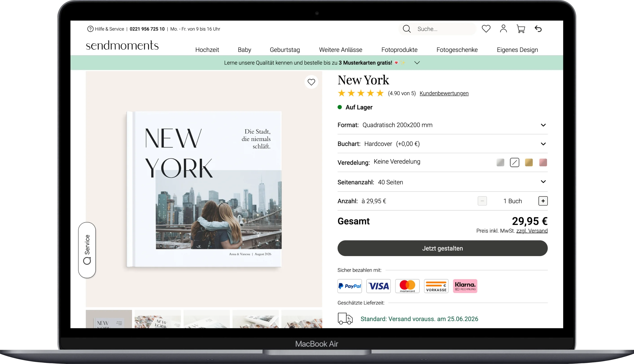
Task: Click the PayPal payment logo
Action: 350,286
